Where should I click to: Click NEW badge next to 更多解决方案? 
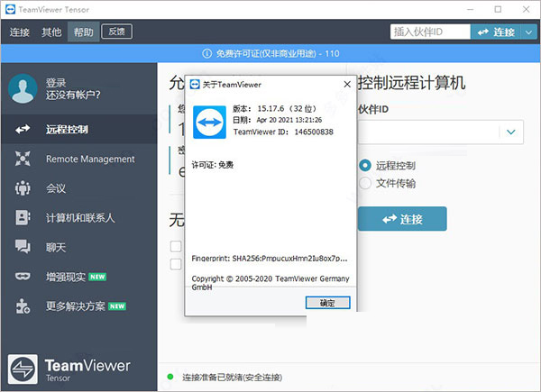[117, 306]
